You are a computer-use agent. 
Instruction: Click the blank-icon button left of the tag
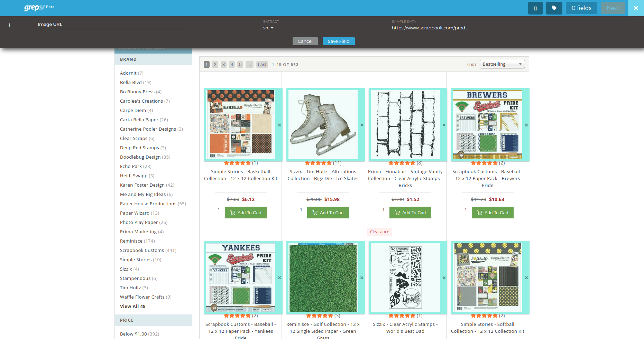pos(535,8)
